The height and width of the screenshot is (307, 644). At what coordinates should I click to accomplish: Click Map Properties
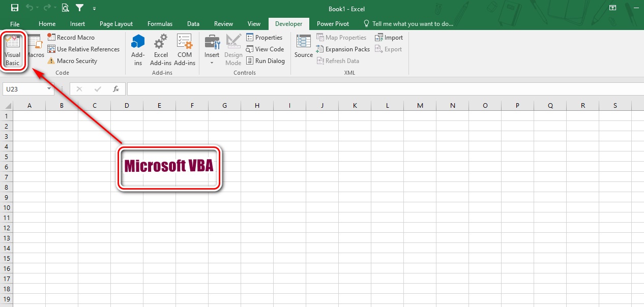coord(341,38)
